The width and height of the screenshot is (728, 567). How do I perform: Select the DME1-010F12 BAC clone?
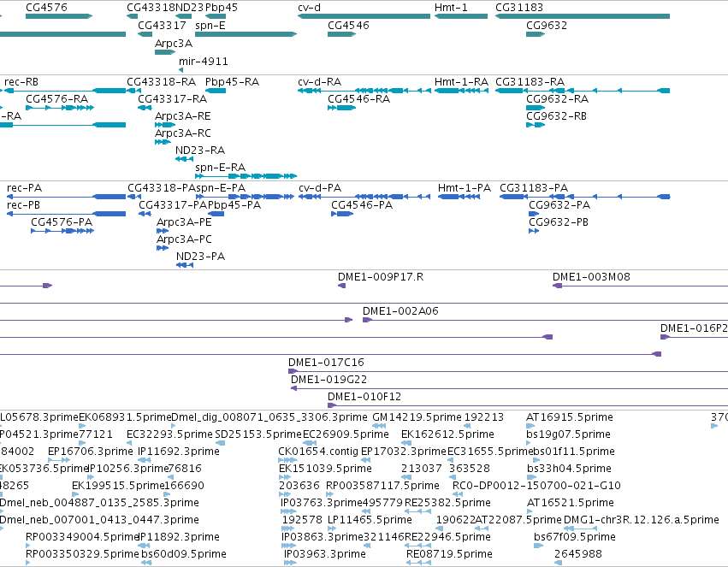tap(528, 405)
